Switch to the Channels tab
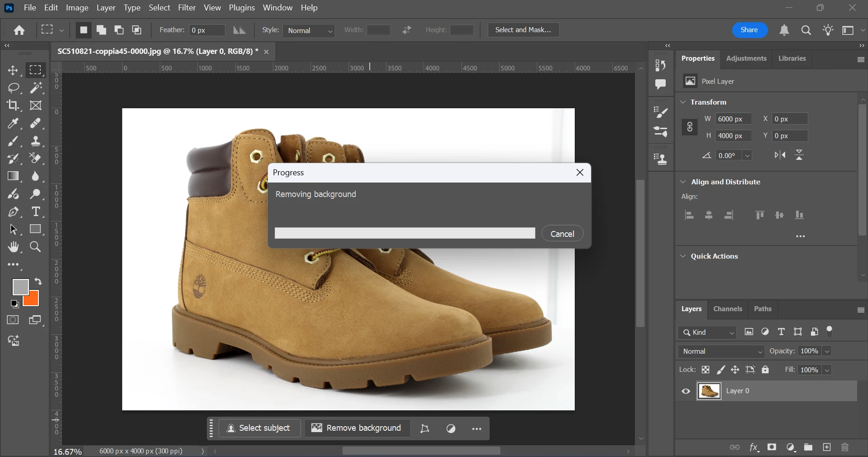The width and height of the screenshot is (868, 457). click(x=728, y=309)
